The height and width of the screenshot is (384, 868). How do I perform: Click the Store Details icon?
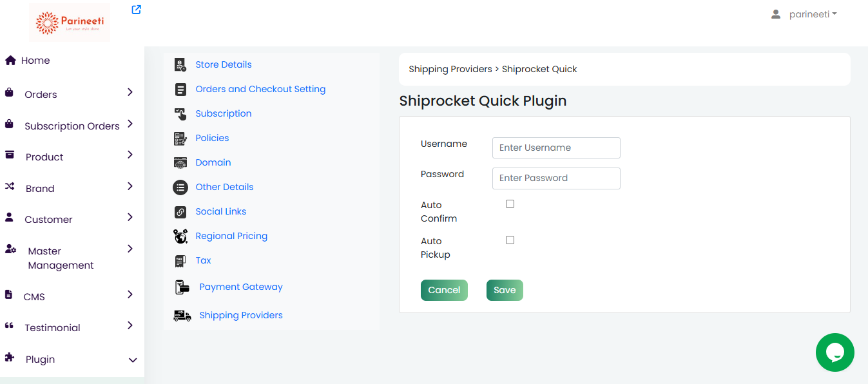coord(180,64)
